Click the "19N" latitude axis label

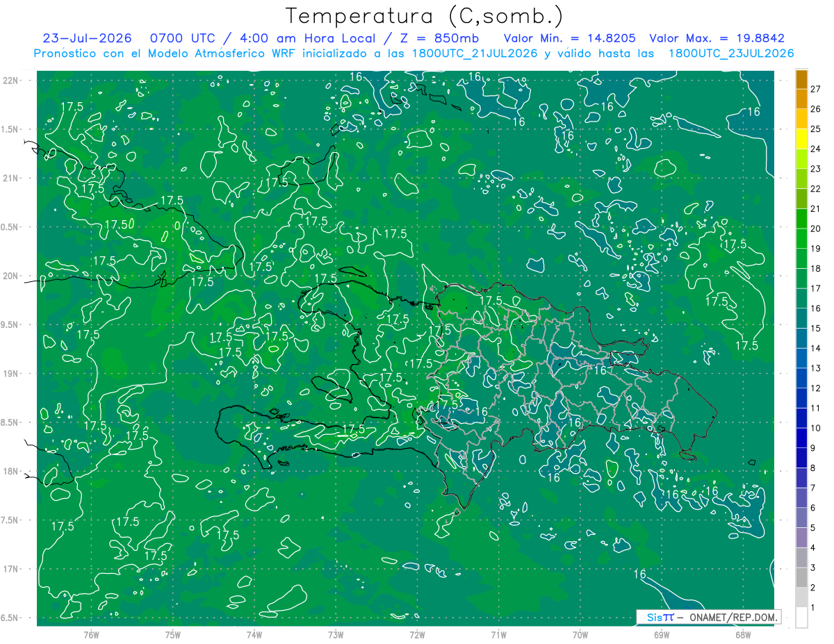pos(12,374)
